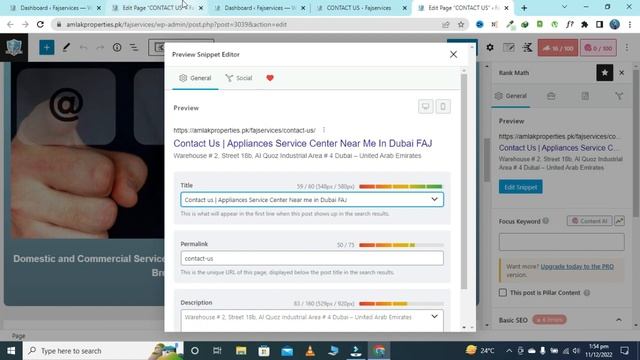Click the Permalink length progress bar
The height and width of the screenshot is (360, 640).
pyautogui.click(x=401, y=245)
